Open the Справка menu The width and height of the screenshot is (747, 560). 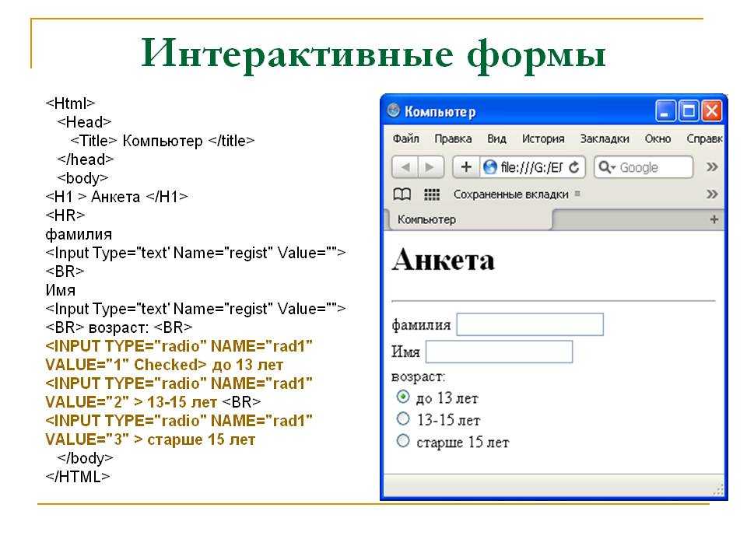click(705, 138)
